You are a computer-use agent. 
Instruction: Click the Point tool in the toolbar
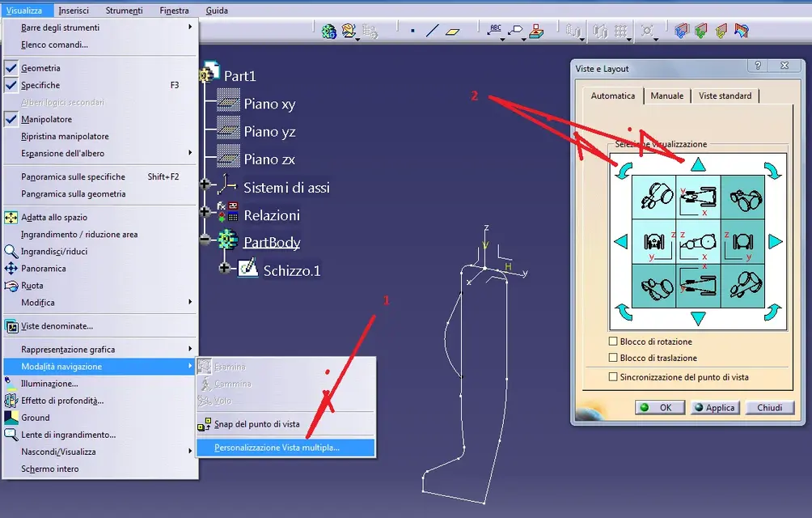(412, 31)
